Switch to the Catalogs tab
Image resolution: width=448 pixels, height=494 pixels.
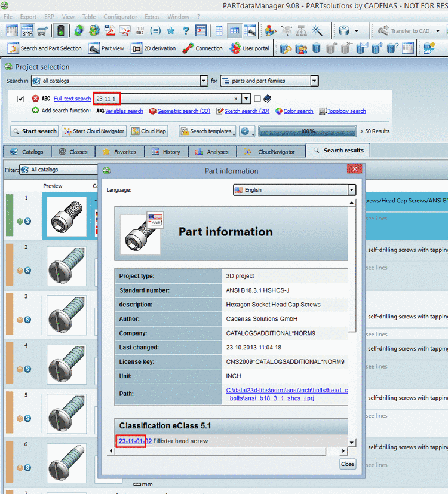pos(27,152)
